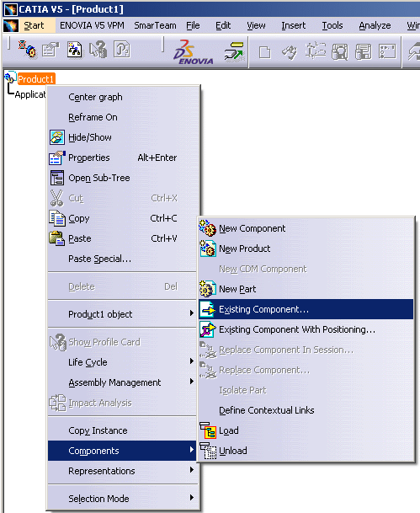This screenshot has height=513, width=420.
Task: Open the ENOVIA V5 VPM menu
Action: click(x=93, y=25)
